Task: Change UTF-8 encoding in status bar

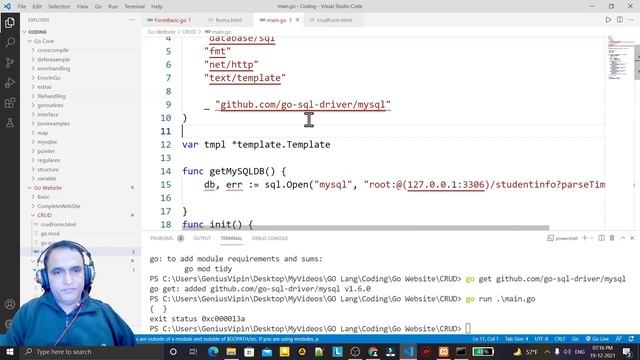Action: click(x=542, y=339)
